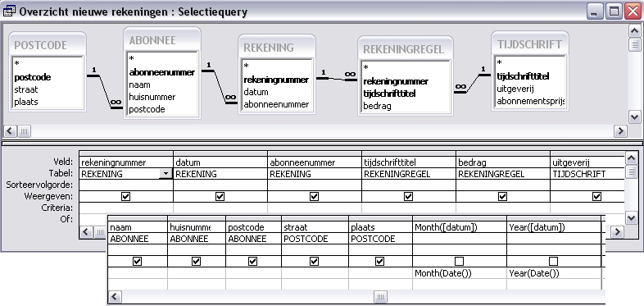Click the uitgeverij field cell in grid
Image resolution: width=644 pixels, height=306 pixels.
(587, 162)
